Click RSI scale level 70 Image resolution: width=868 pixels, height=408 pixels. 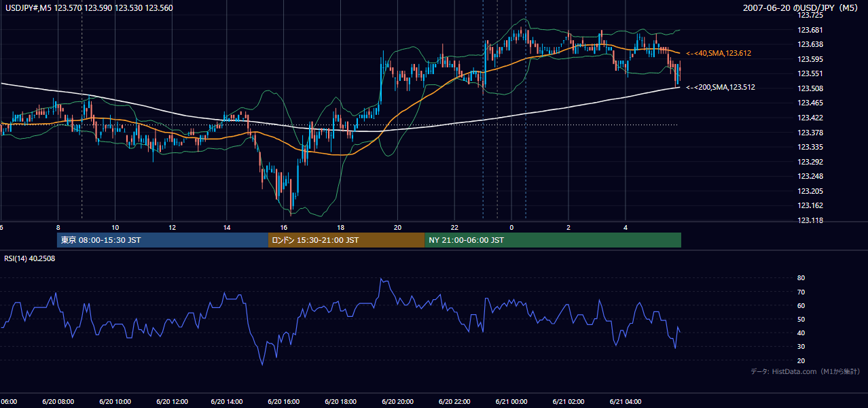point(801,292)
